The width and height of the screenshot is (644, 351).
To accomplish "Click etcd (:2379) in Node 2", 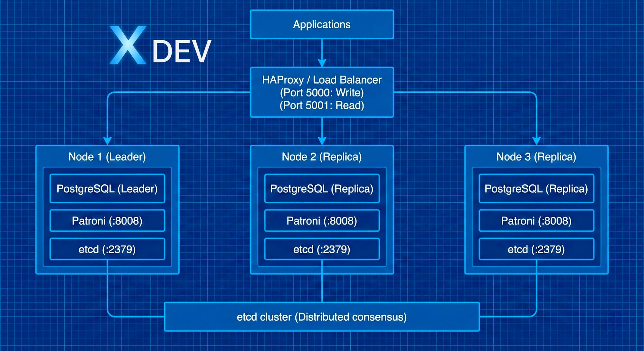I will click(322, 249).
